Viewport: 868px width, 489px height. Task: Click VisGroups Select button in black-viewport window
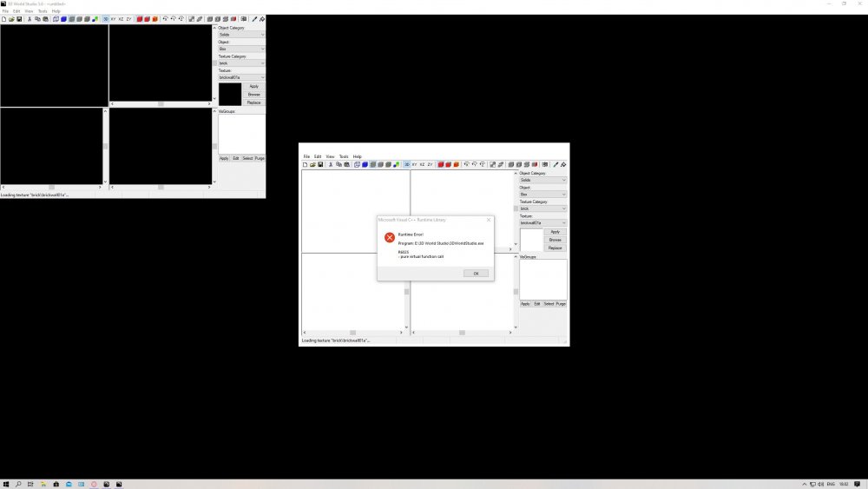click(x=247, y=158)
